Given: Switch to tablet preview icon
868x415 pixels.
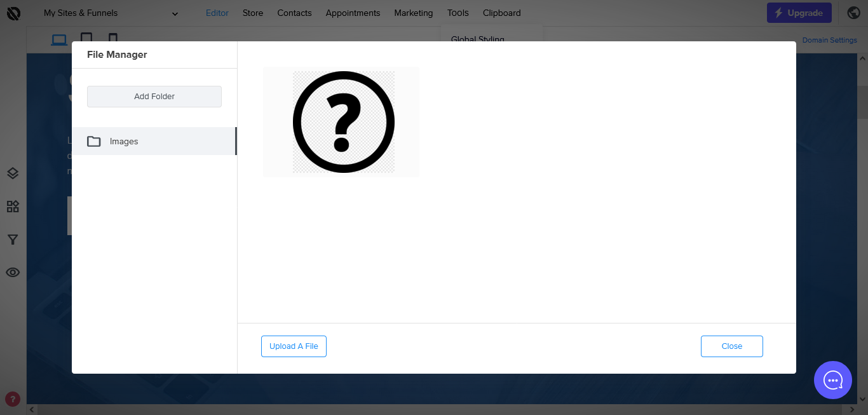Looking at the screenshot, I should [86, 37].
